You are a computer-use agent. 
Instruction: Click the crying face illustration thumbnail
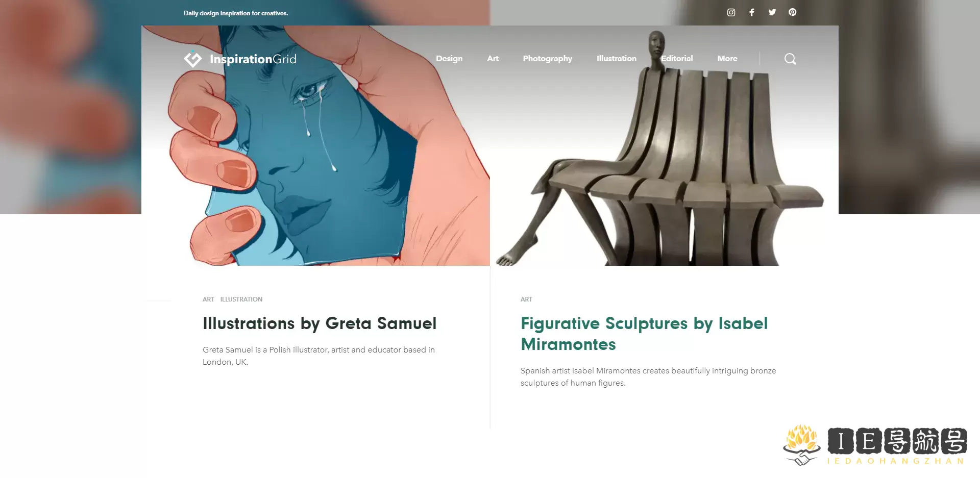(x=315, y=145)
